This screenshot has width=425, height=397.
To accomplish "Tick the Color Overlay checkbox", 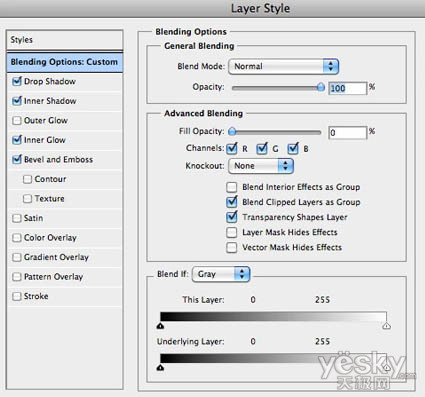I will (17, 238).
